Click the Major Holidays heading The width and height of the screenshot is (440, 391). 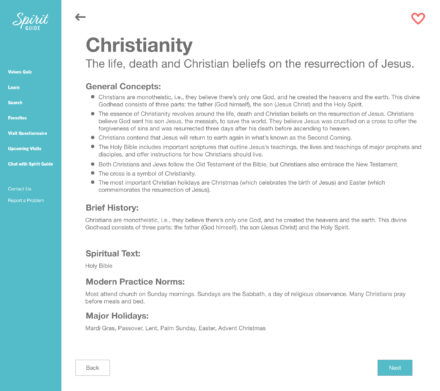pos(117,316)
